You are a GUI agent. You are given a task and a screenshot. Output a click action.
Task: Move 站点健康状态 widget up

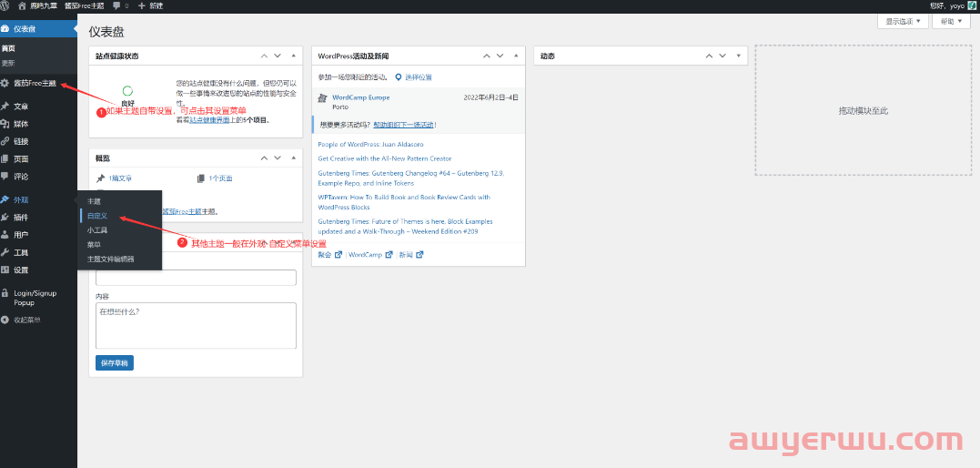(264, 56)
